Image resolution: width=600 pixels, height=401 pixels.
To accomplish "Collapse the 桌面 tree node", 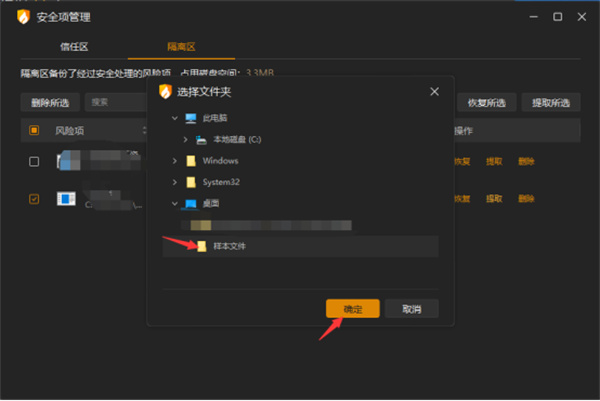I will (x=174, y=204).
